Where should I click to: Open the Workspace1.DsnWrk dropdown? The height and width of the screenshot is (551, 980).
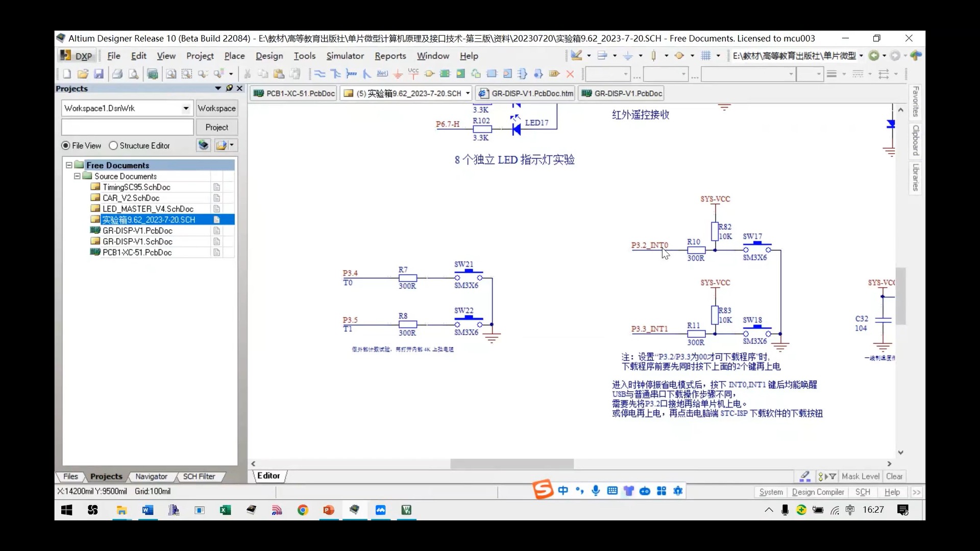tap(186, 108)
